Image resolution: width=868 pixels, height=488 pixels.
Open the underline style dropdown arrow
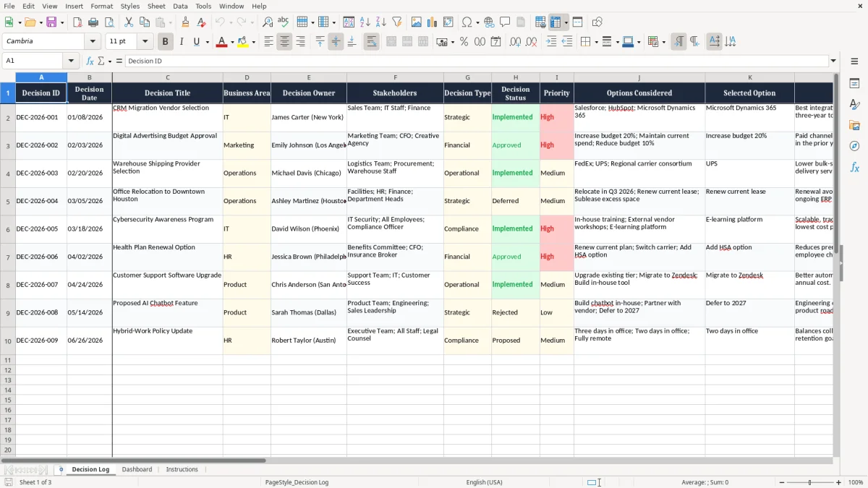click(x=207, y=42)
